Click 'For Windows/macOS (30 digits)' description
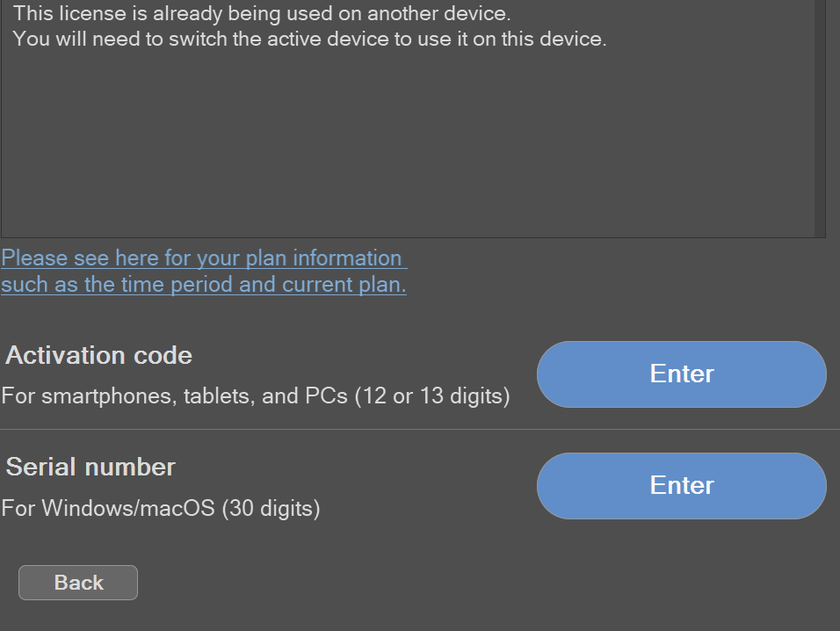This screenshot has height=631, width=840. click(160, 508)
